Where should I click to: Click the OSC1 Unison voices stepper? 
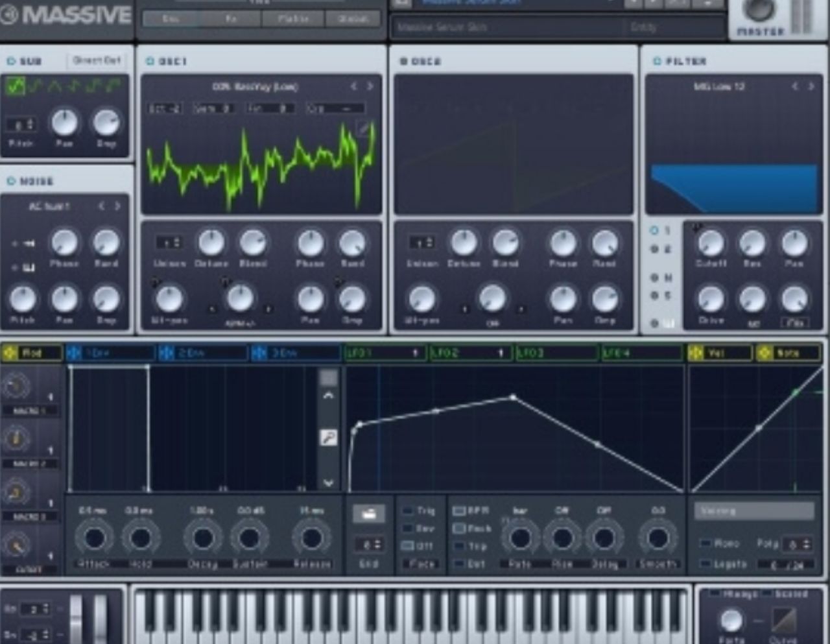(x=169, y=242)
